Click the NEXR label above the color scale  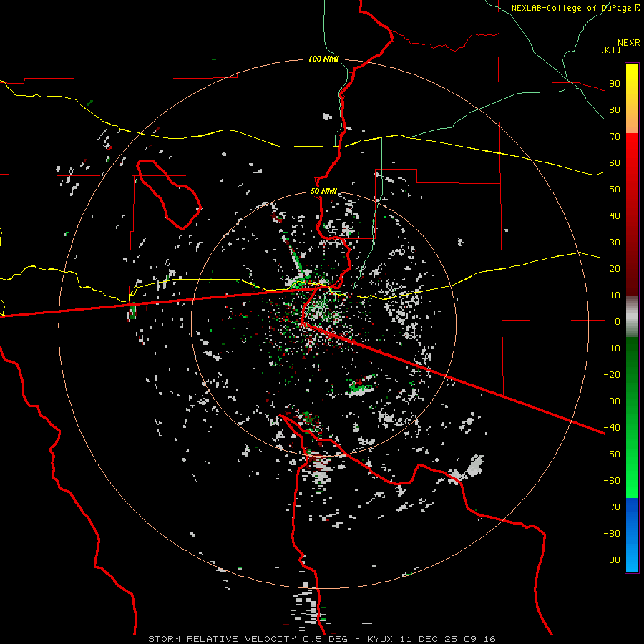(629, 43)
